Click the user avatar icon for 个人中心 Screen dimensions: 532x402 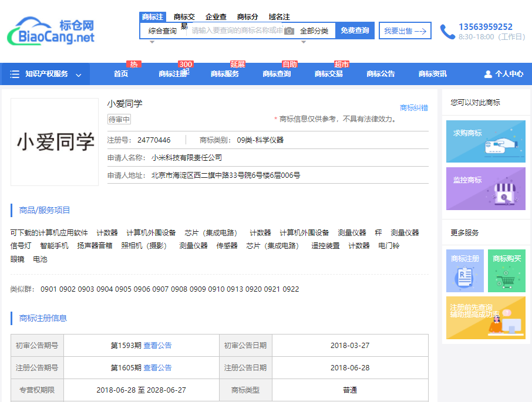tap(488, 74)
